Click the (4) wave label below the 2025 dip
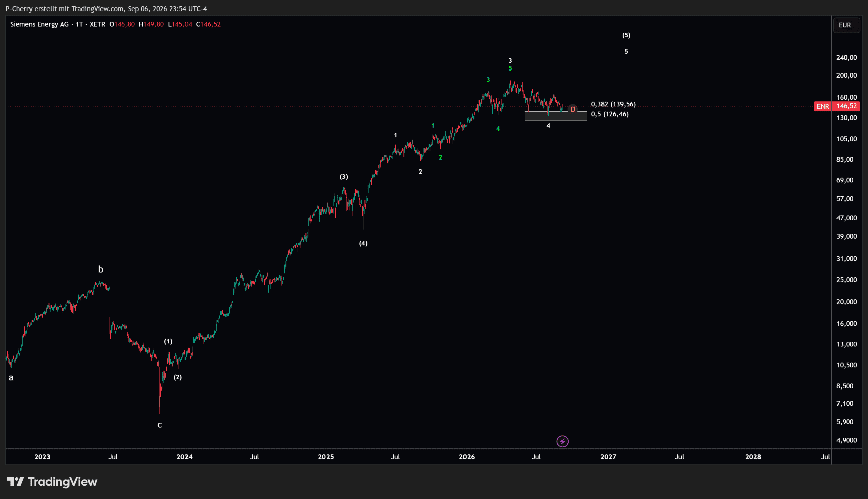The width and height of the screenshot is (868, 499). 363,243
